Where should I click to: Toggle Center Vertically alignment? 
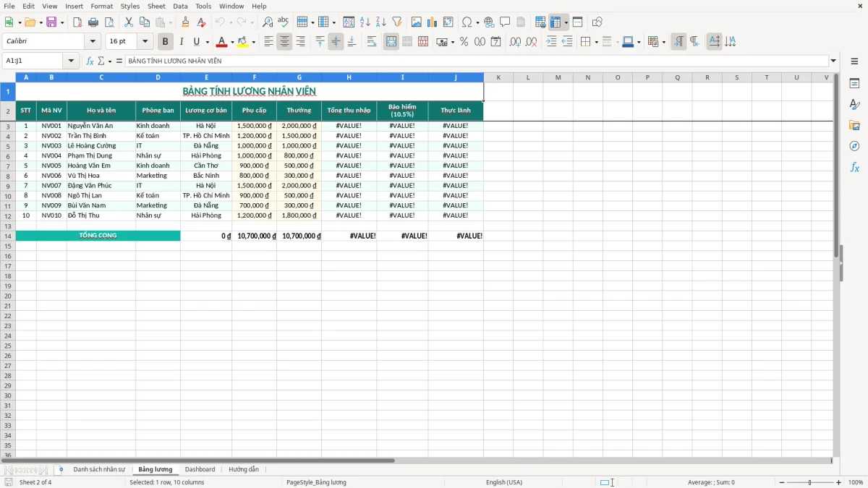(336, 42)
